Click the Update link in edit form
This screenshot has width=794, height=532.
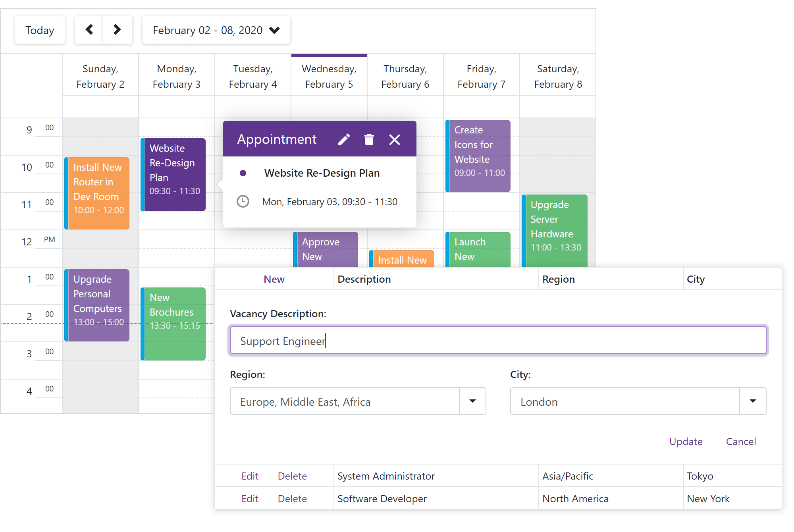(x=686, y=441)
